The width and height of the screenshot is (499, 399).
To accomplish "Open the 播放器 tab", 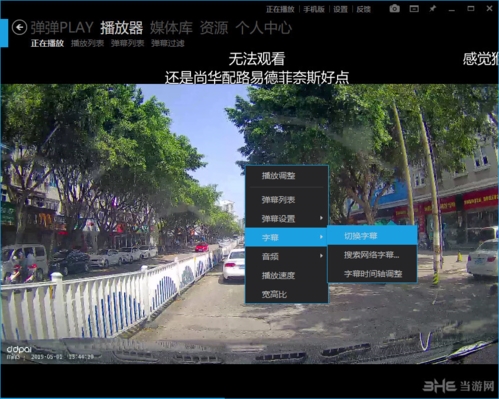I will click(121, 28).
